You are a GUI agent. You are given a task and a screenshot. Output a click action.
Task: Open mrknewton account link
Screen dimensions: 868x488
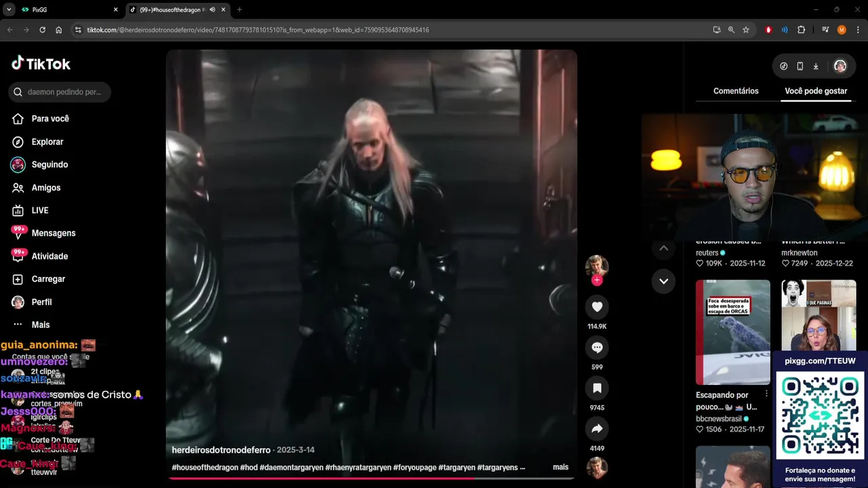(799, 253)
